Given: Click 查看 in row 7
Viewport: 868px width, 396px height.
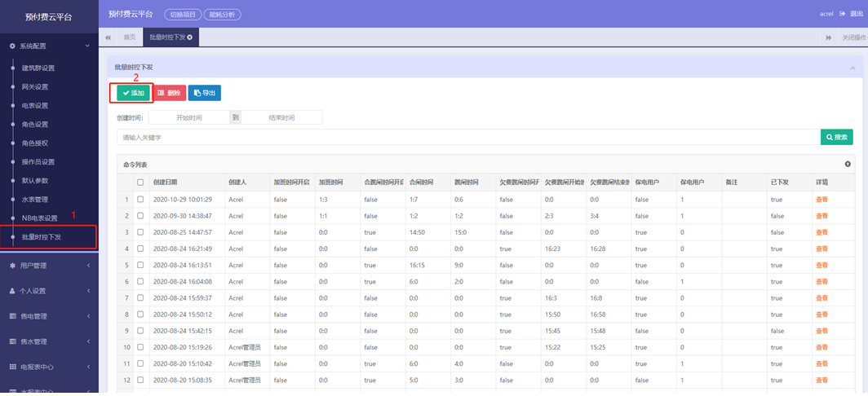Looking at the screenshot, I should 821,298.
